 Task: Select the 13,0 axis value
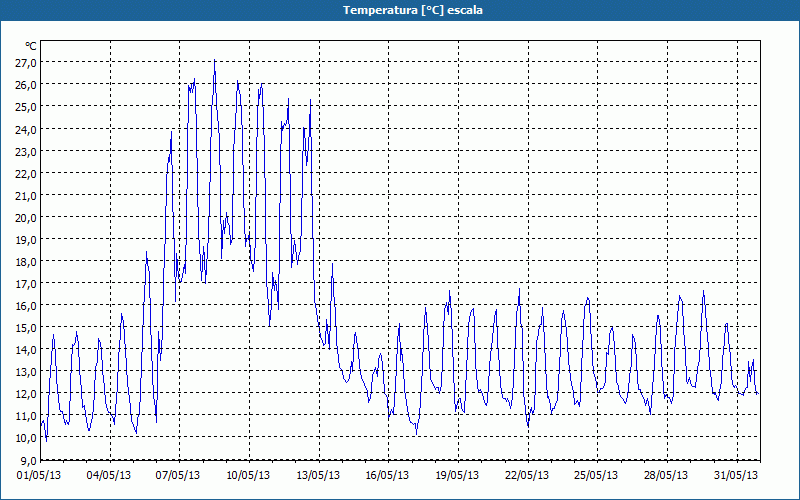coord(26,371)
